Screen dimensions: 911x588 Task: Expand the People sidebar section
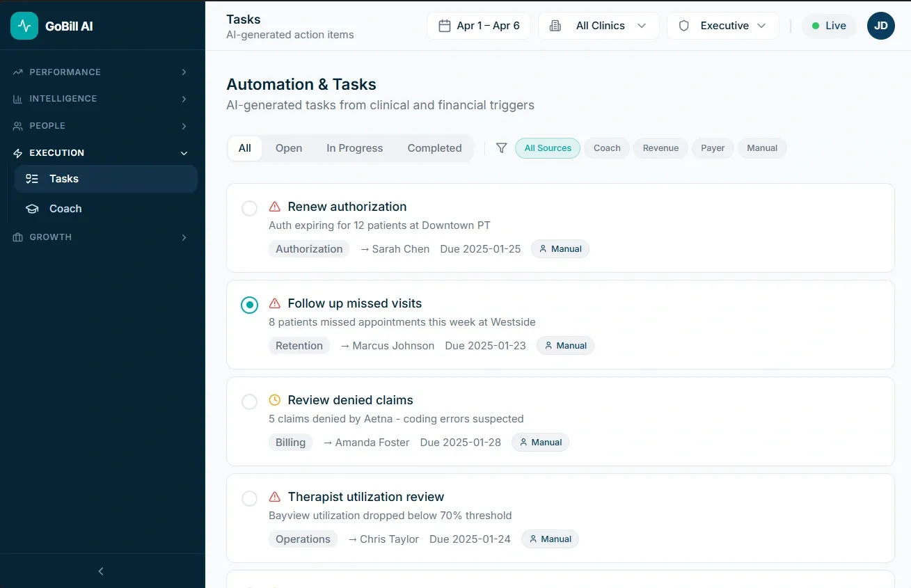[100, 126]
